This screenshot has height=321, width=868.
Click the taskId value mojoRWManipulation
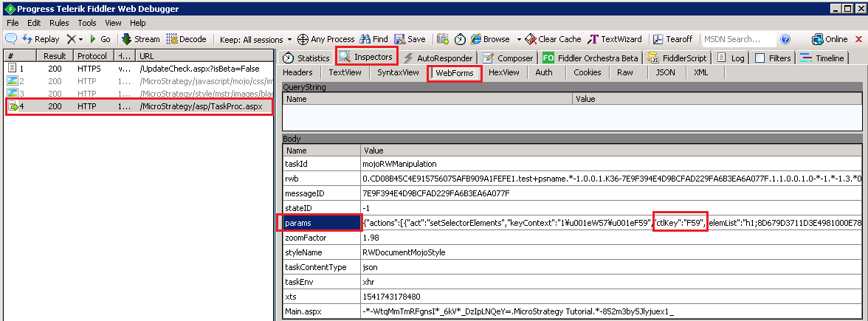point(399,164)
